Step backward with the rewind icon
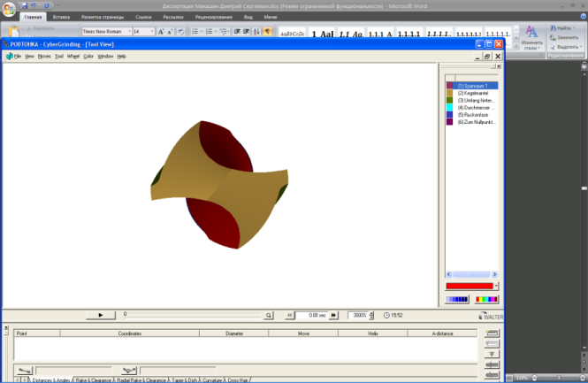The height and width of the screenshot is (383, 588). (289, 316)
